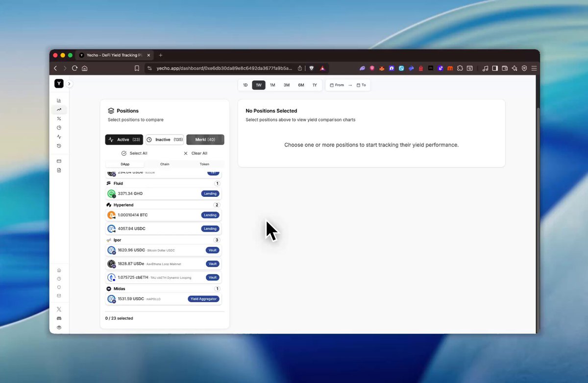Click the Fluid group header

coord(164,183)
